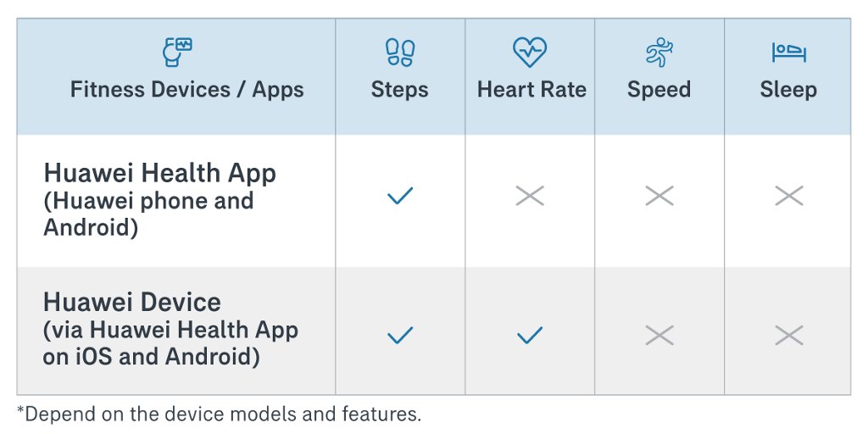The width and height of the screenshot is (868, 434).
Task: Click the running figure Speed icon
Action: pyautogui.click(x=659, y=53)
